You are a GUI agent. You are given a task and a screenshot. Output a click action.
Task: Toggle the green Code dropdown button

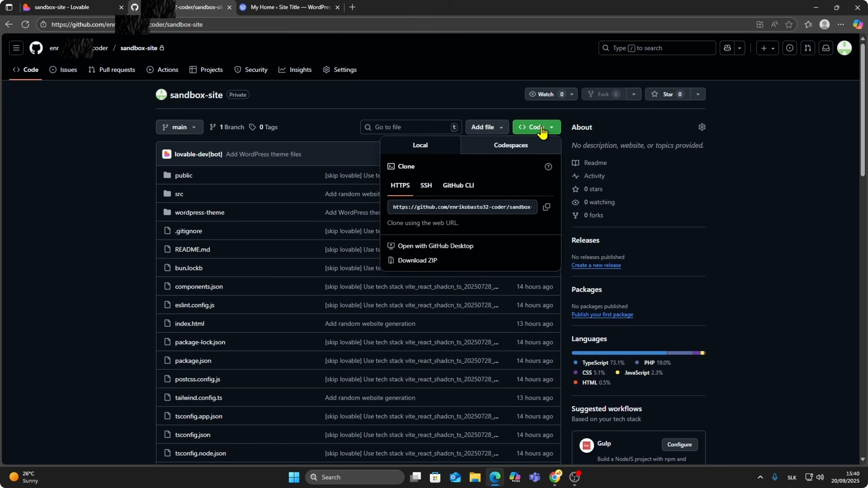pyautogui.click(x=536, y=127)
